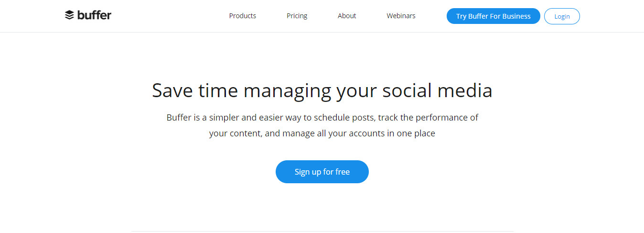Go to the Pricing page
The width and height of the screenshot is (644, 233).
[297, 16]
